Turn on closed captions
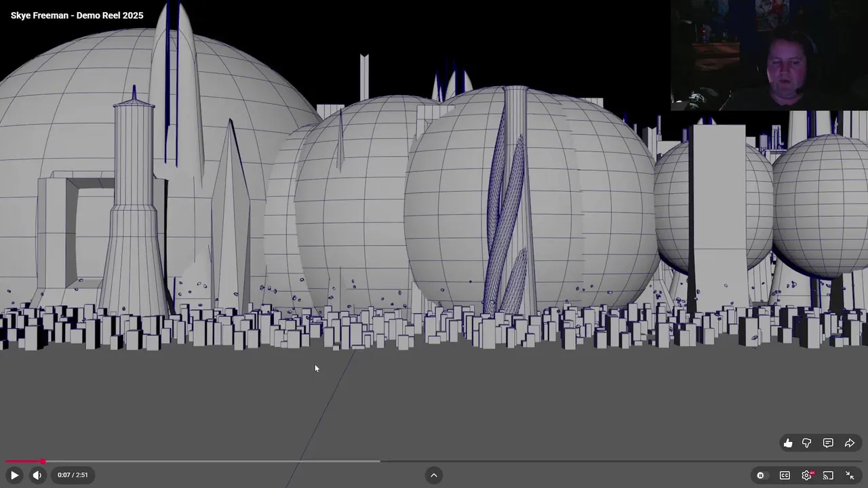 pos(785,475)
